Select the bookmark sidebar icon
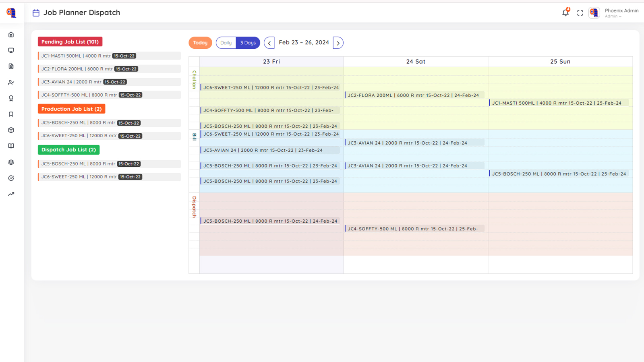 (x=11, y=114)
